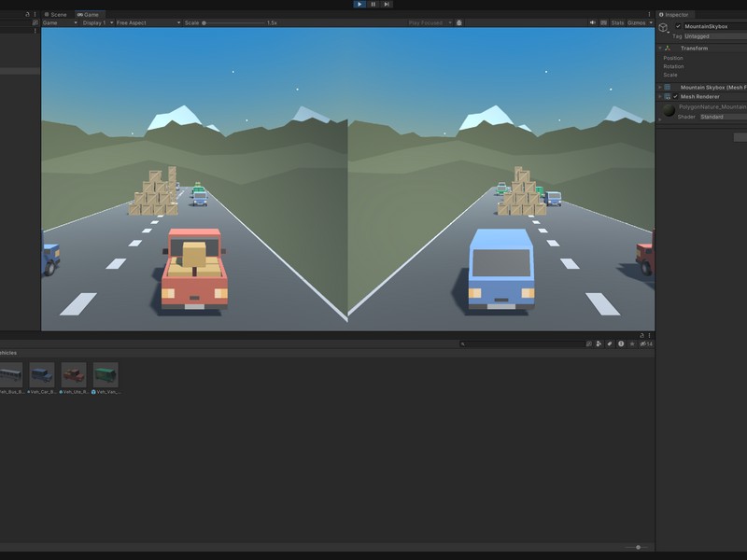The image size is (747, 560).
Task: Click the PolygonNature_Mountain material preview sphere
Action: coord(669,110)
